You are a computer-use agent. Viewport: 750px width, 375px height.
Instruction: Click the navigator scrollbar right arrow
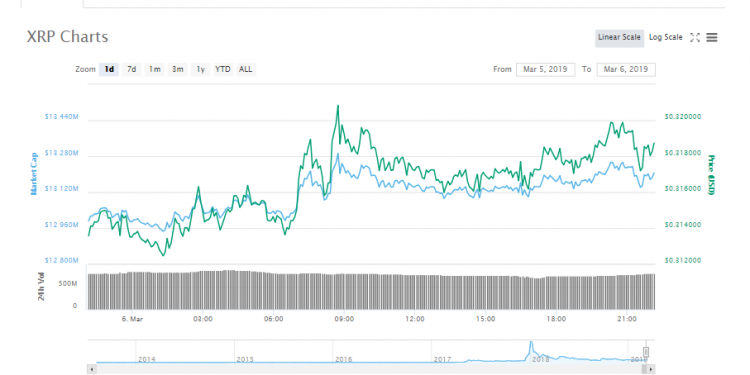pyautogui.click(x=651, y=369)
